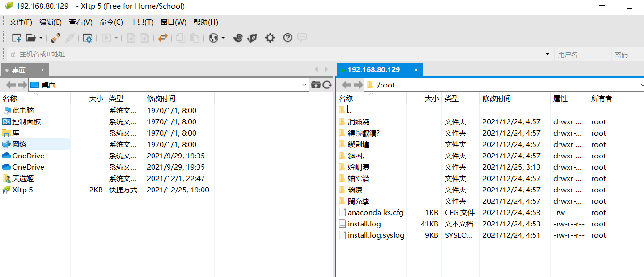Click the Copy toolbar icon
644x277 pixels.
click(x=180, y=38)
